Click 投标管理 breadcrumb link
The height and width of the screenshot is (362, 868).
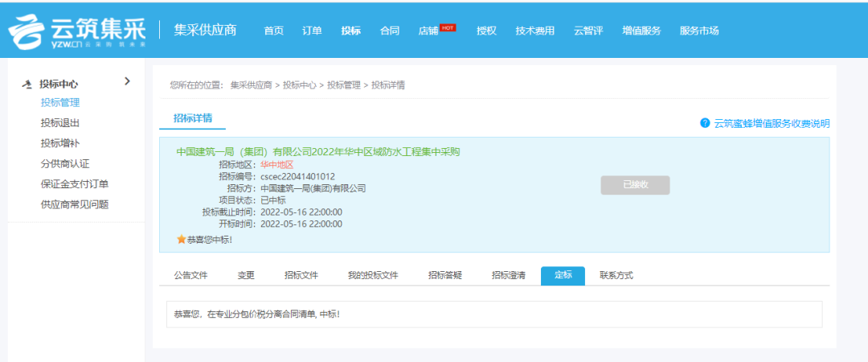point(344,85)
